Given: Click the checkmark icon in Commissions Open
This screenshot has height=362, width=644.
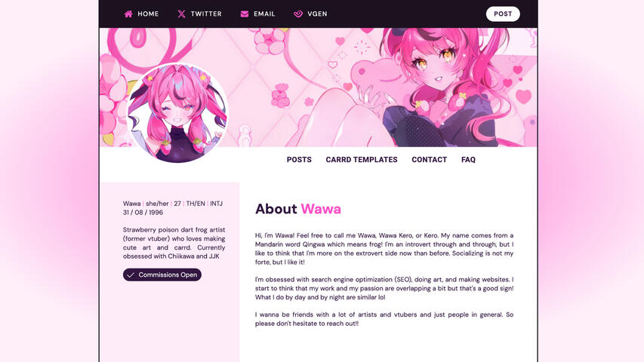Looking at the screenshot, I should click(x=131, y=275).
